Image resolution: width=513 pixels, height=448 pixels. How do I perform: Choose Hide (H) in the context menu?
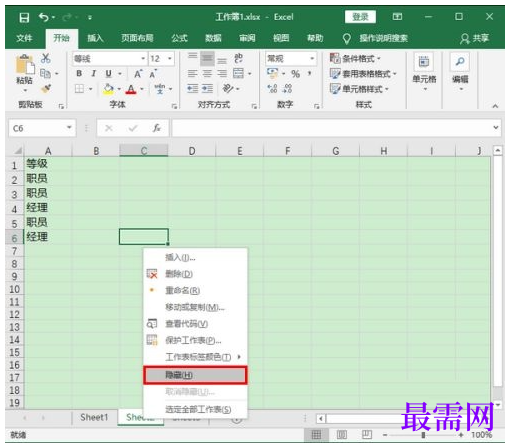pyautogui.click(x=195, y=375)
